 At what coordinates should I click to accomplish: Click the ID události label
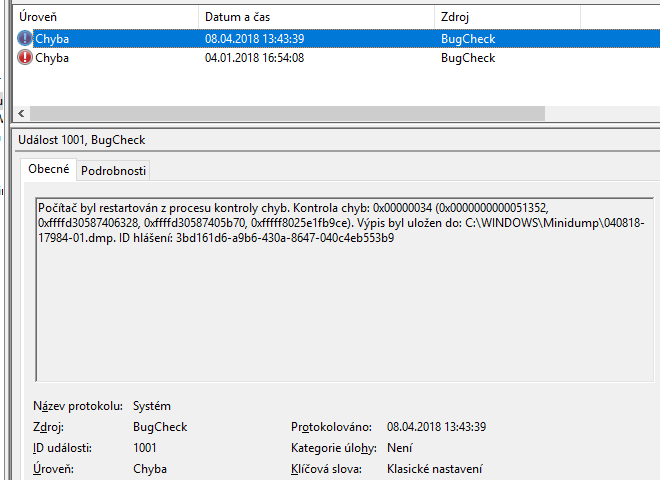coord(62,448)
